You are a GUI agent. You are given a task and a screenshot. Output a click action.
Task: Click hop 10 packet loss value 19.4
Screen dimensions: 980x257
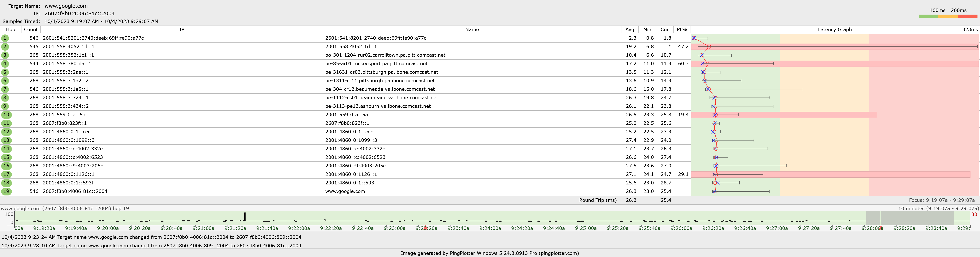coord(683,115)
